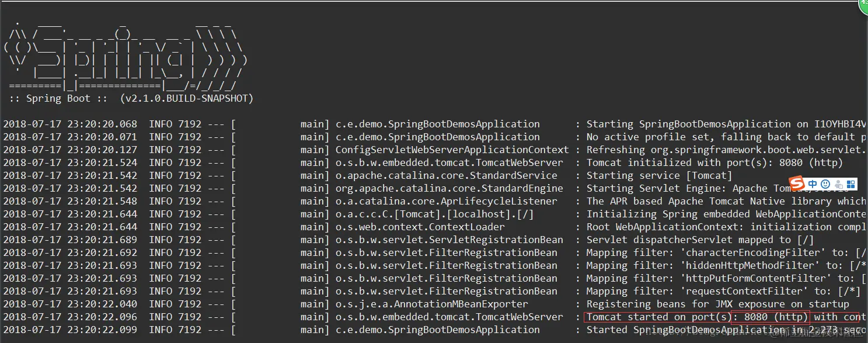Click "Starting service [Tomcat]" message
This screenshot has height=343, width=868.
click(659, 175)
